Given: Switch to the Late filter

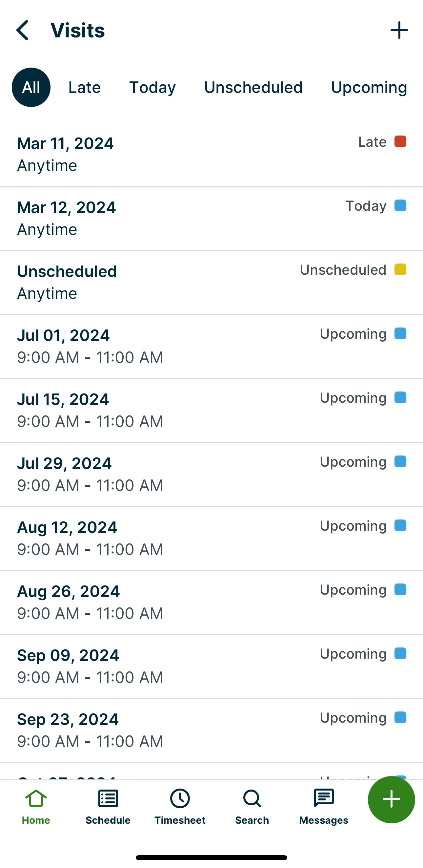Looking at the screenshot, I should (85, 87).
